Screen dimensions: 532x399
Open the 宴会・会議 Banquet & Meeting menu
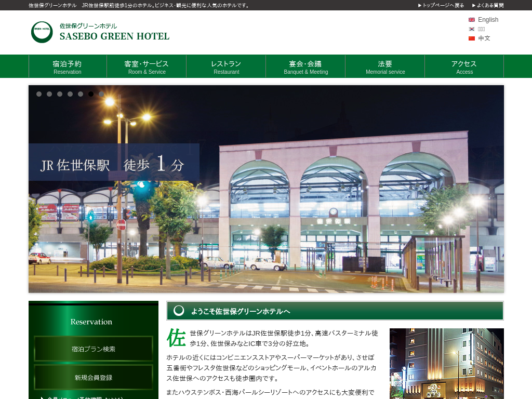pos(305,66)
